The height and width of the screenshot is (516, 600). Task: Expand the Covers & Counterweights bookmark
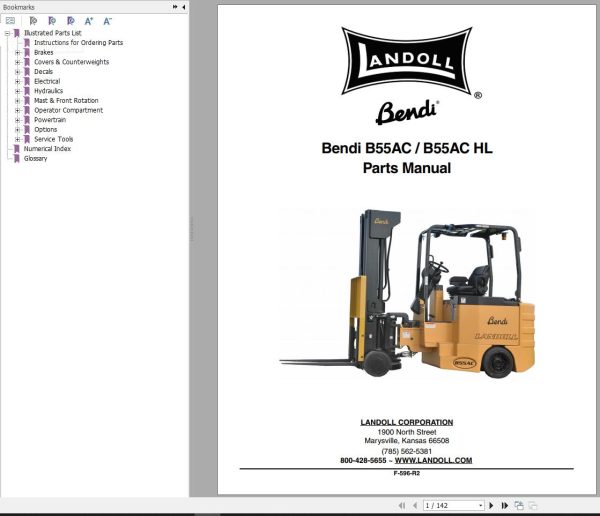[17, 62]
